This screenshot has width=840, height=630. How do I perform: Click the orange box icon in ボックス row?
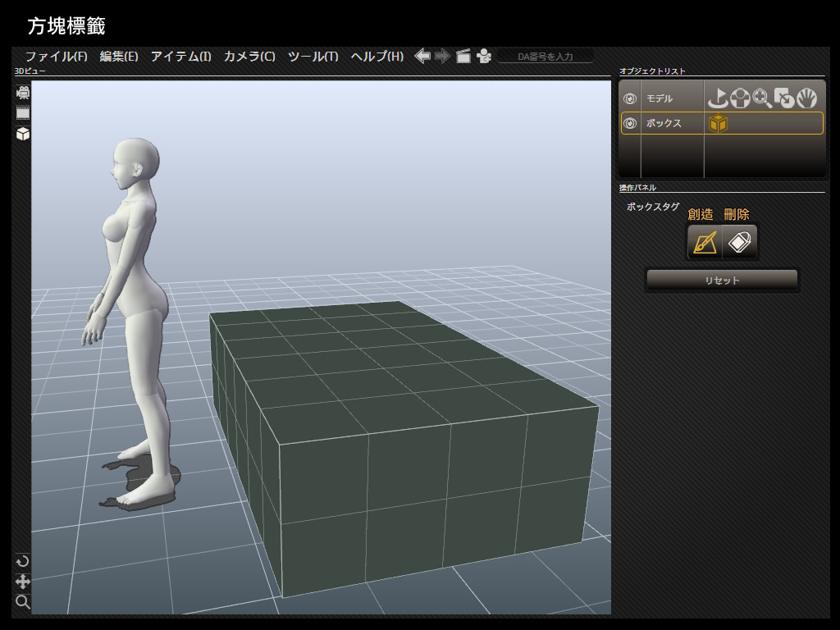(x=718, y=124)
